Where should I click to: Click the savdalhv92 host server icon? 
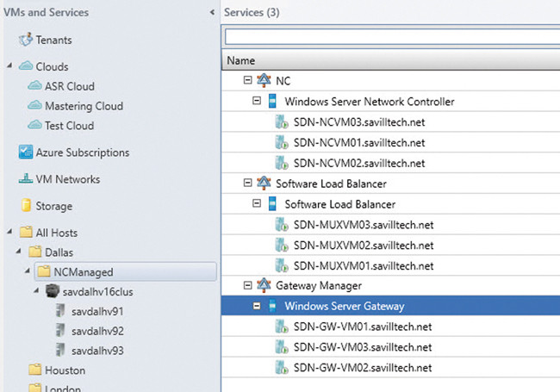59,330
